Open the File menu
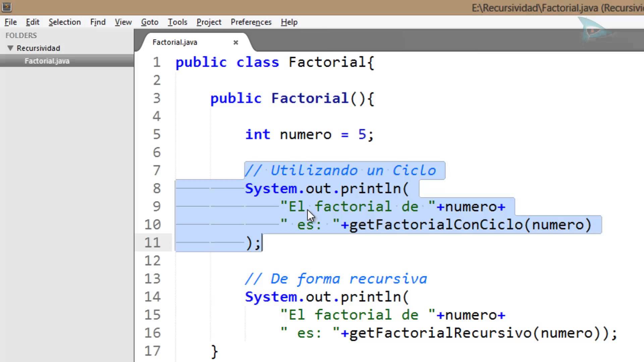644x362 pixels. point(11,22)
